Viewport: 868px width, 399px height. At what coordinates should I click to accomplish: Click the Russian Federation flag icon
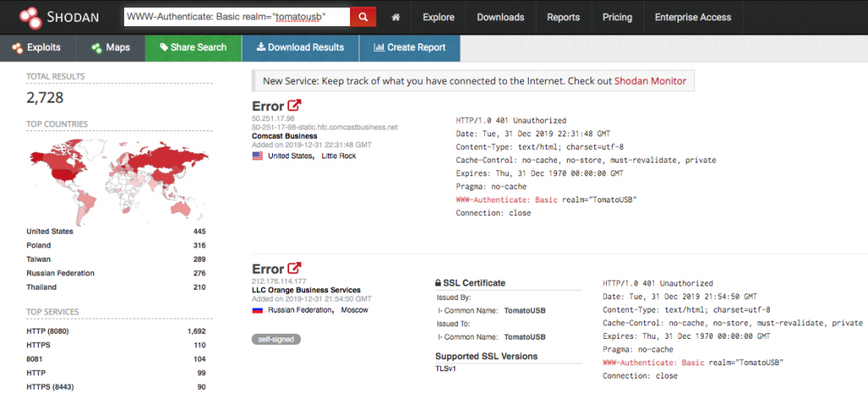(x=258, y=310)
